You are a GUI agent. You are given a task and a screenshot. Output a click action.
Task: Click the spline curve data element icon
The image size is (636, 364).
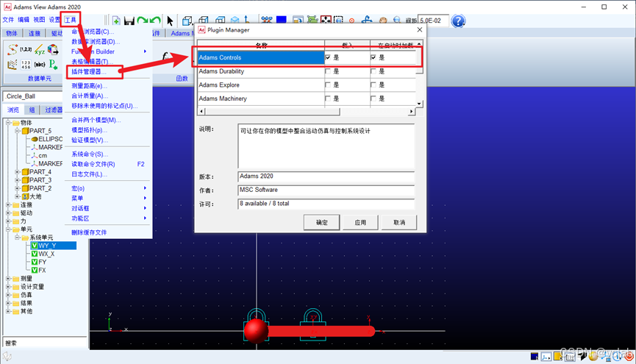click(12, 49)
